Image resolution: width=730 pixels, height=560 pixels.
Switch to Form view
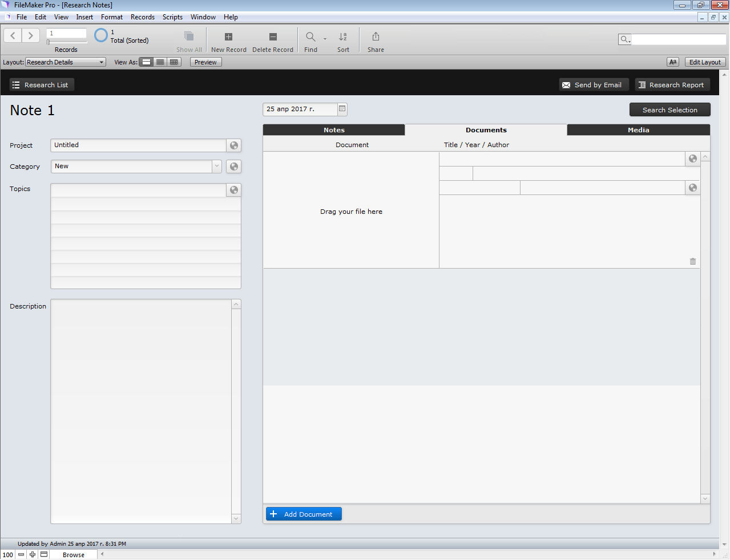coord(147,62)
